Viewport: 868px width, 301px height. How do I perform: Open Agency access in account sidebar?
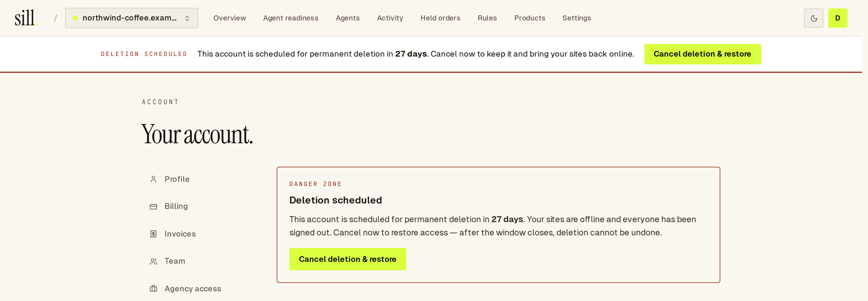coord(192,289)
